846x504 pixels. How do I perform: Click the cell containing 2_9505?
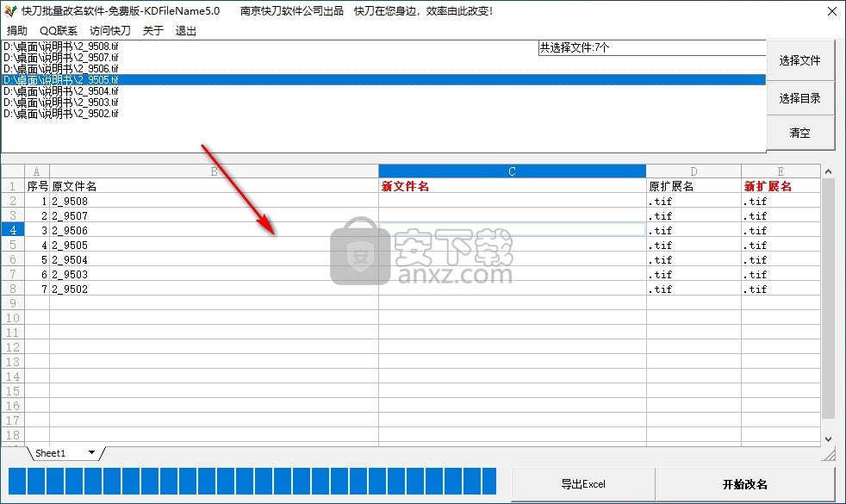pos(214,245)
